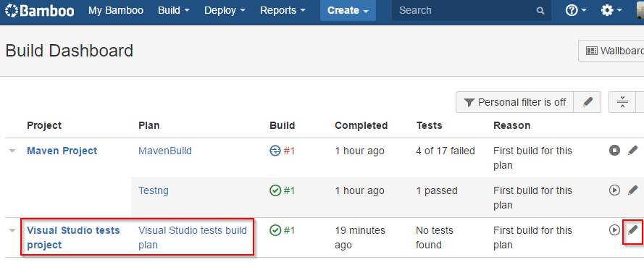The width and height of the screenshot is (644, 265).
Task: Open Visual Studio tests build plan
Action: [193, 237]
